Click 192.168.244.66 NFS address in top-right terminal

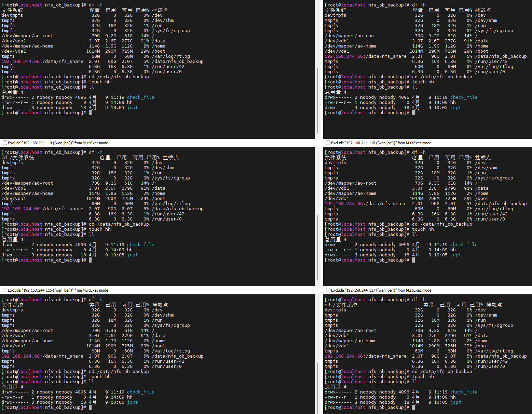tap(344, 56)
